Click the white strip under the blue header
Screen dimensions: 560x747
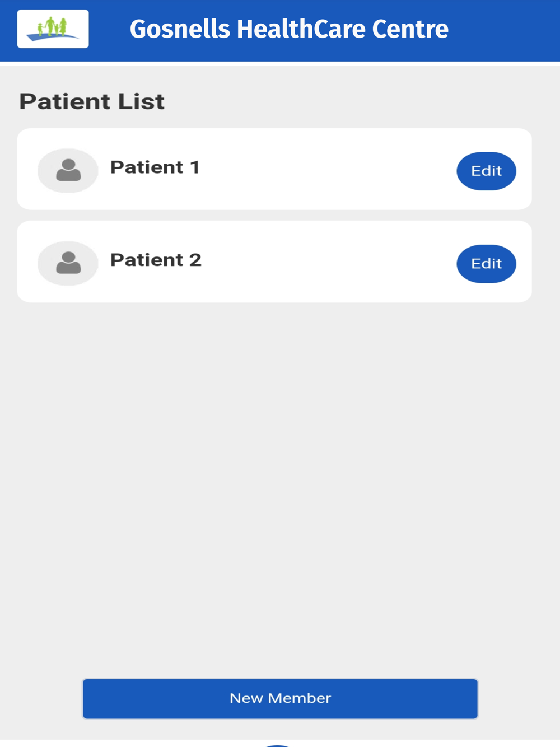(x=280, y=64)
